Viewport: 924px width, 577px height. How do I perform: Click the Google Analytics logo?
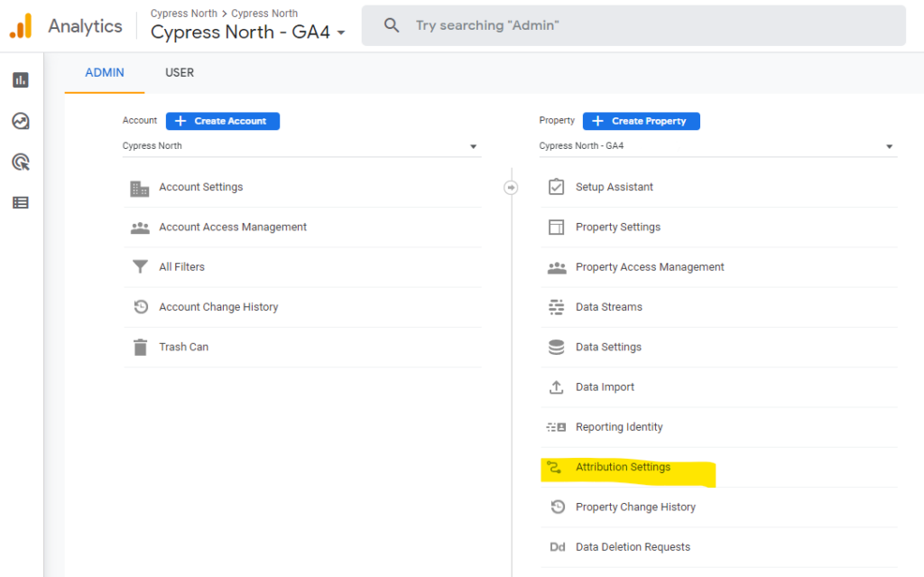click(21, 26)
